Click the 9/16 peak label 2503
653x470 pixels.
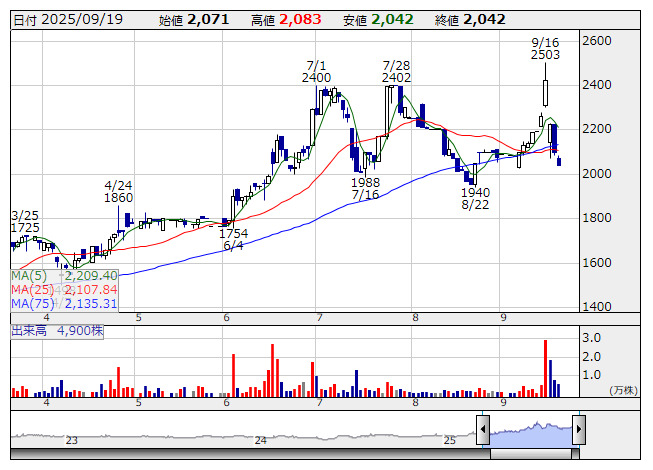(x=545, y=55)
